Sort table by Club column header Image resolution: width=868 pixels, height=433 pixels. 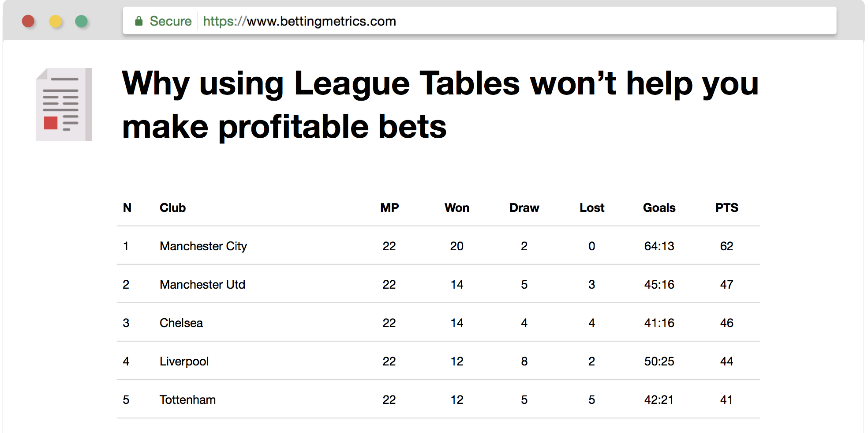point(172,207)
